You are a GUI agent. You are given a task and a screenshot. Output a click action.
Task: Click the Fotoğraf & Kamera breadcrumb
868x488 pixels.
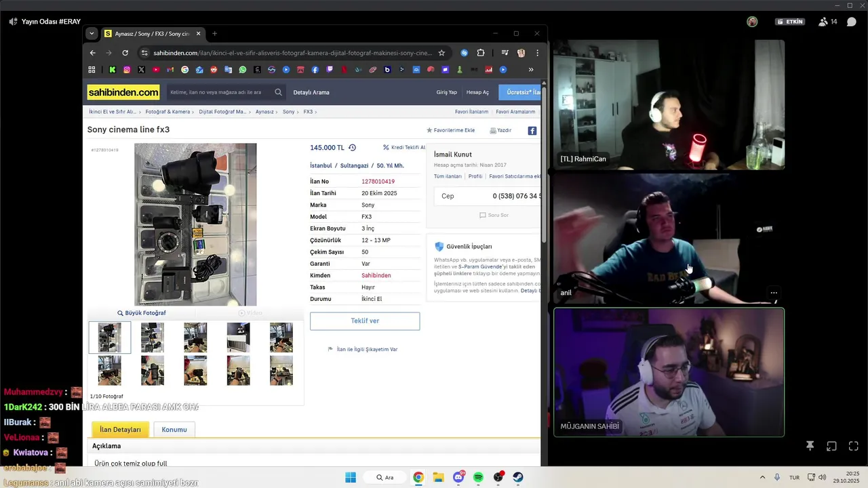(167, 112)
